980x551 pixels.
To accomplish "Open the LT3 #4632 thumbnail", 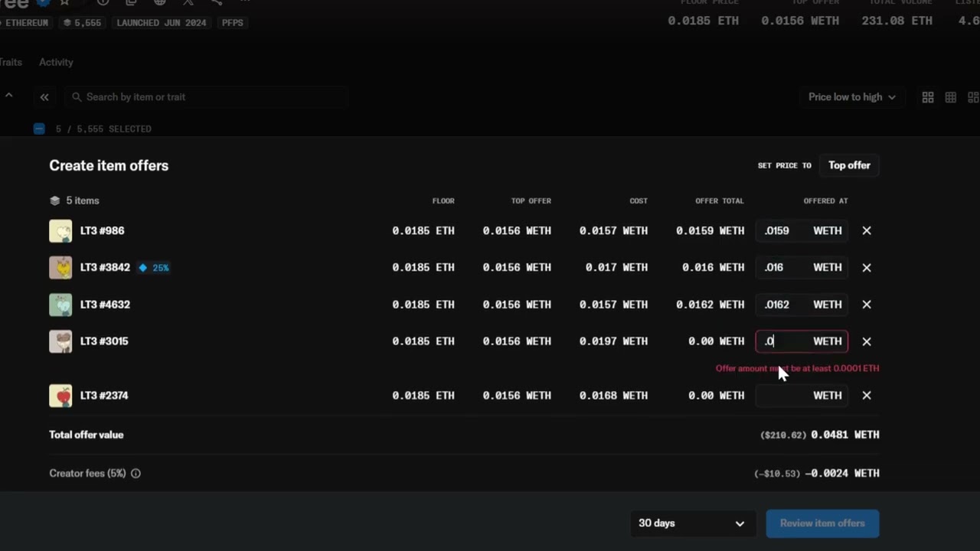I will [60, 305].
